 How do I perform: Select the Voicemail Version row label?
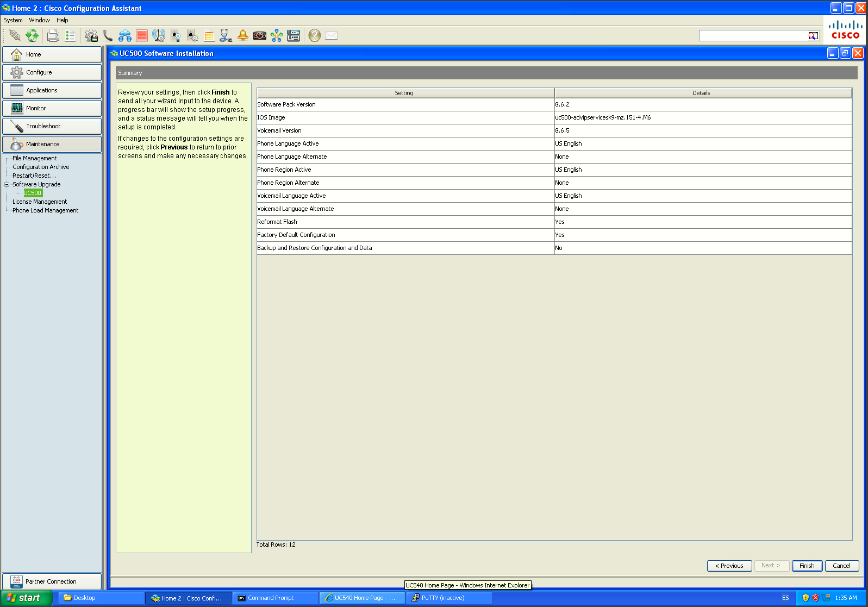coord(279,130)
